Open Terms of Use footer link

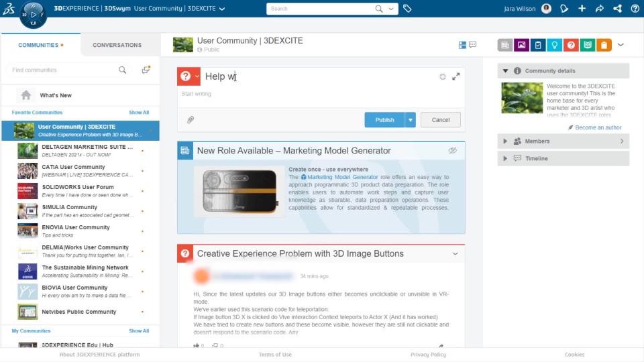(x=275, y=355)
